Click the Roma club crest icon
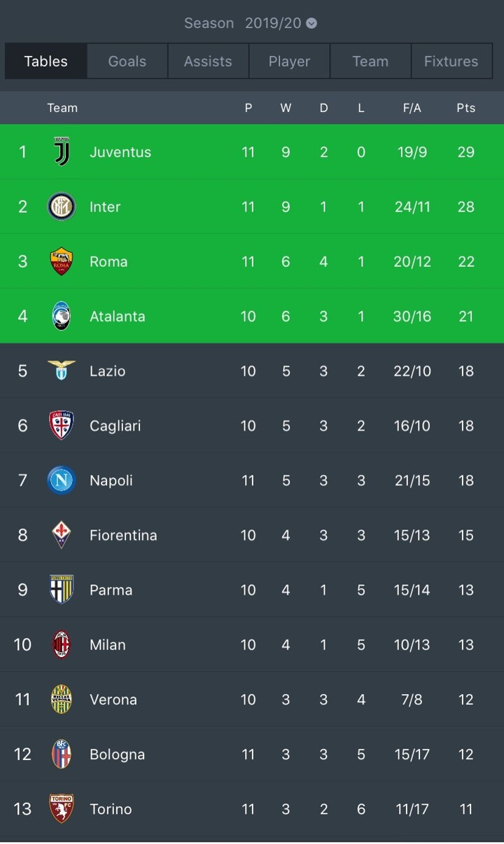This screenshot has width=504, height=844. (x=62, y=261)
